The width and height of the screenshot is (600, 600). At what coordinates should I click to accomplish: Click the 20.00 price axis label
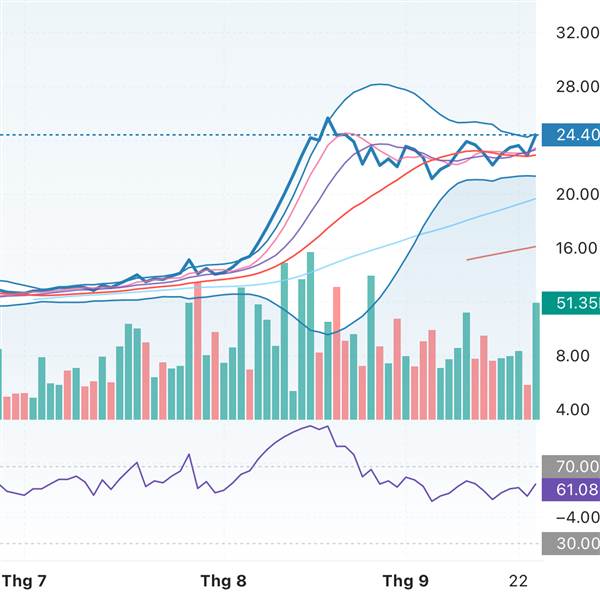[x=575, y=194]
